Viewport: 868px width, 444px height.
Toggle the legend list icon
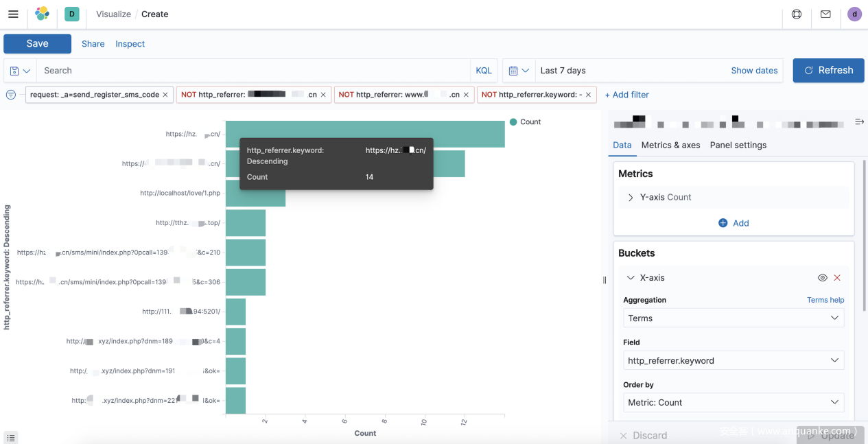coord(11,437)
